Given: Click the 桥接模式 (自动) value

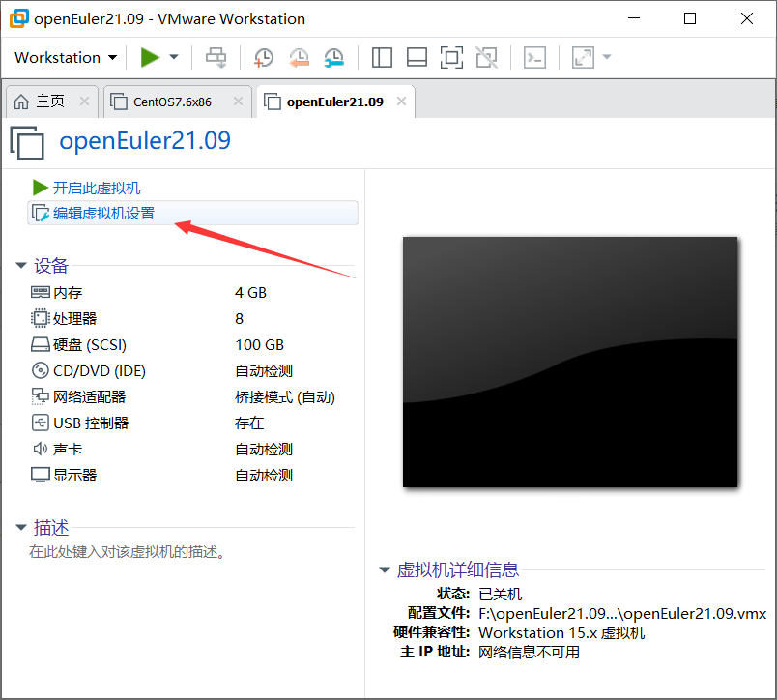Looking at the screenshot, I should (x=285, y=397).
